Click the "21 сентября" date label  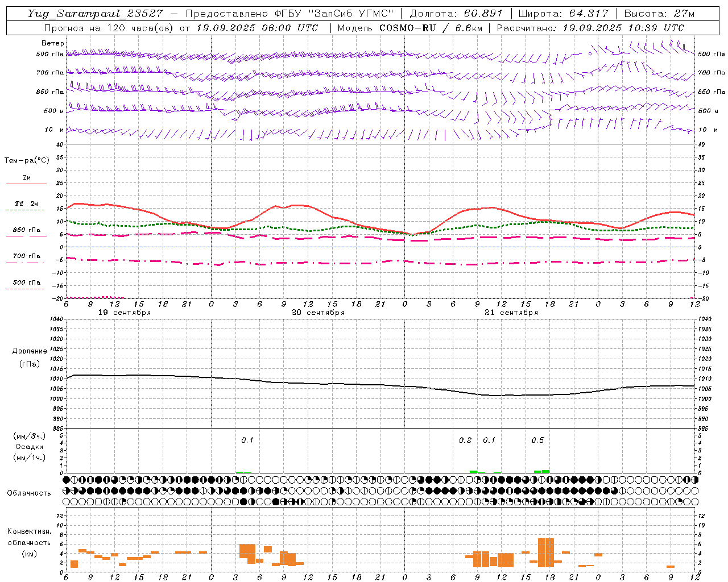click(511, 313)
